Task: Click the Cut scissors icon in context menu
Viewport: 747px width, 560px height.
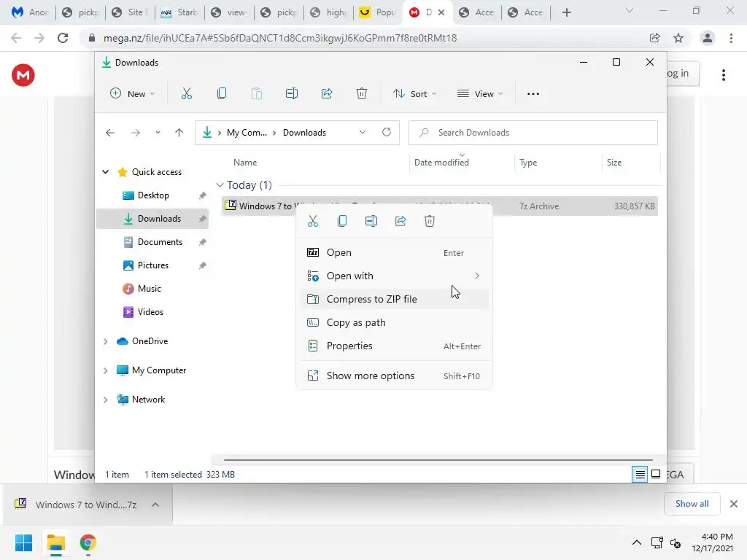Action: coord(312,221)
